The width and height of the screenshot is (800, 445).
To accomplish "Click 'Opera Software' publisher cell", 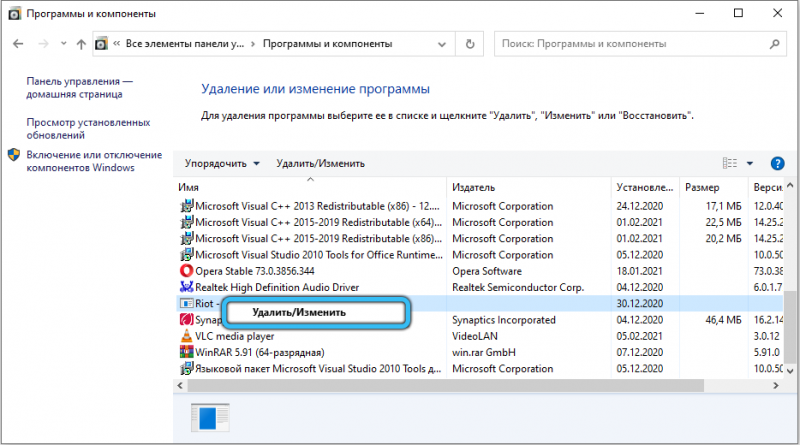I will tap(487, 271).
